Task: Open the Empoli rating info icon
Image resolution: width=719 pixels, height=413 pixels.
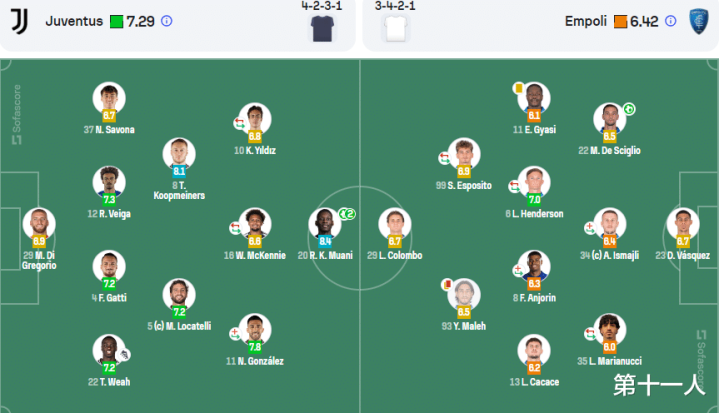Action: 670,21
